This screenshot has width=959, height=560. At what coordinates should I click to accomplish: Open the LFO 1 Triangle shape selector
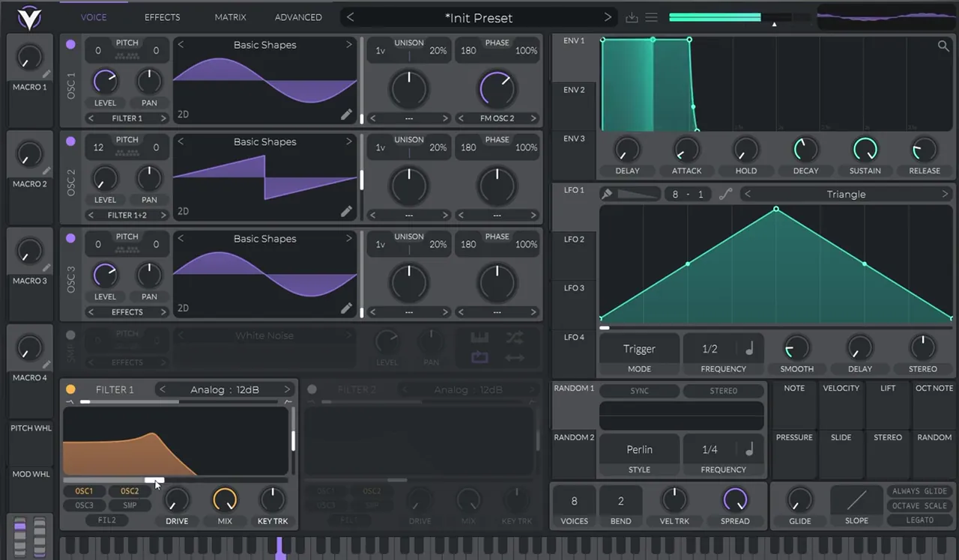click(846, 194)
